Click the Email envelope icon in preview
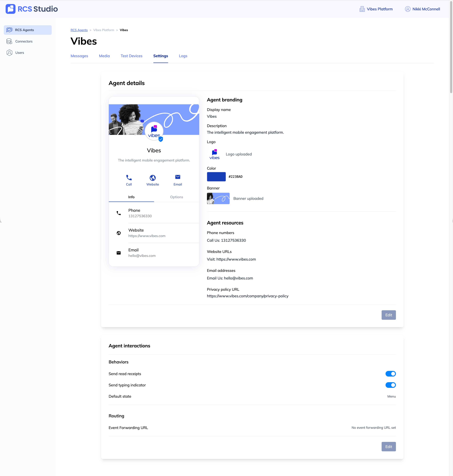This screenshot has width=453, height=476. pyautogui.click(x=177, y=177)
